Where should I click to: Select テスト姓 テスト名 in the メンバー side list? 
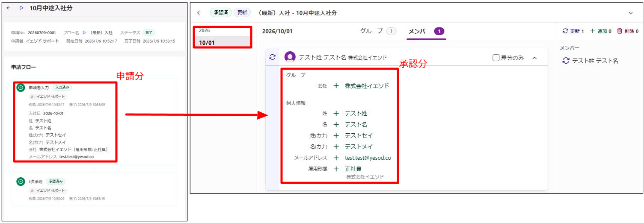591,61
